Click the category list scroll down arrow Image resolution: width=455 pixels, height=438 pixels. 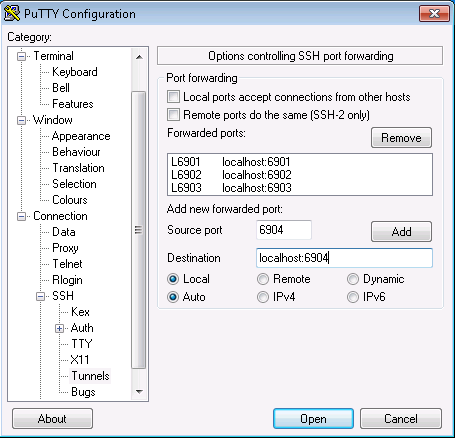point(139,392)
